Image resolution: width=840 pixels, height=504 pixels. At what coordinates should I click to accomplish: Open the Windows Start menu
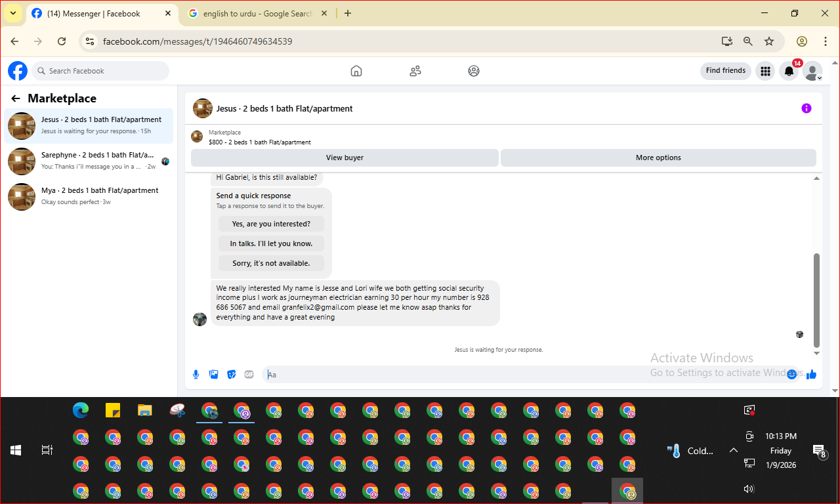pyautogui.click(x=16, y=450)
